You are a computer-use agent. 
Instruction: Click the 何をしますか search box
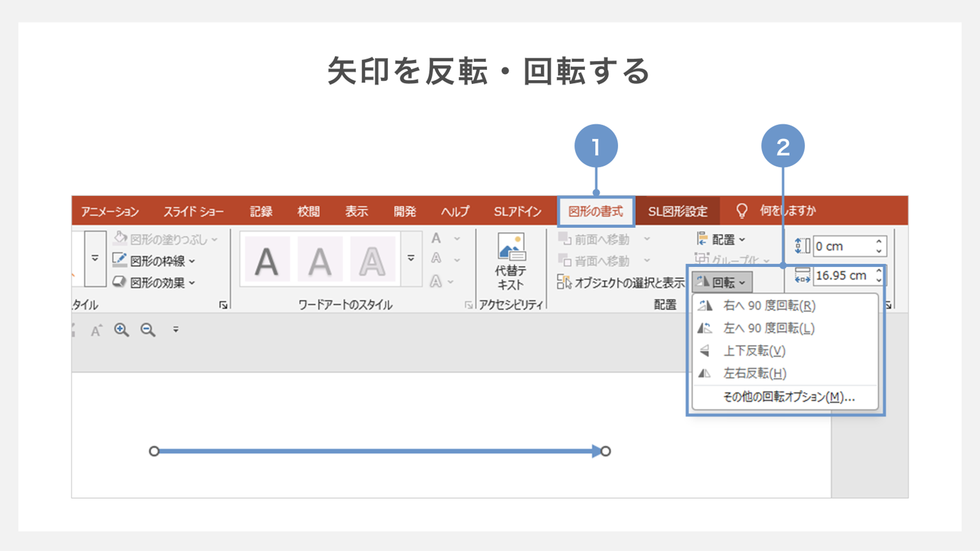pyautogui.click(x=787, y=211)
